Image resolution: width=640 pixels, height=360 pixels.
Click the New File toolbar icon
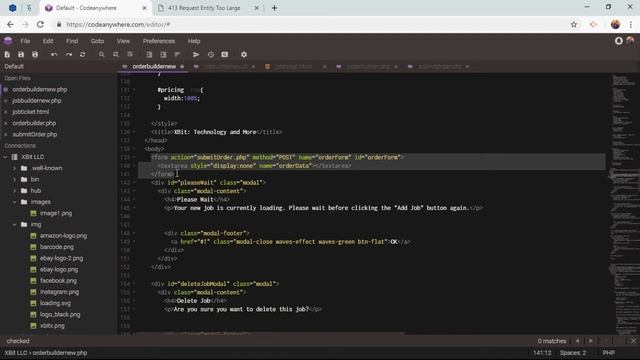tap(7, 54)
